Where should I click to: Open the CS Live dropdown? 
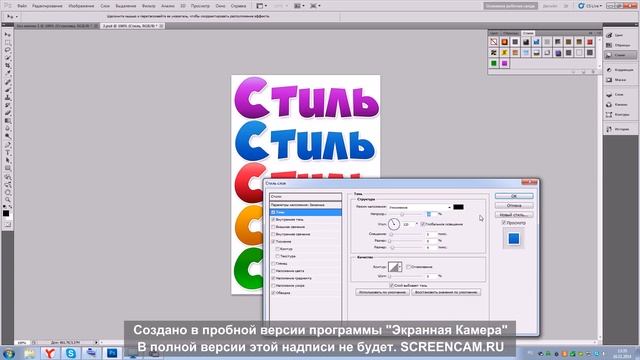pos(590,6)
